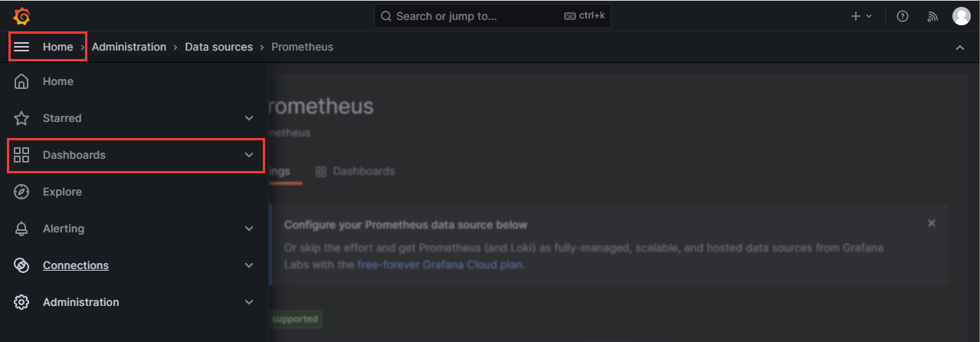The width and height of the screenshot is (980, 342).
Task: Open the user profile avatar
Action: point(961,16)
